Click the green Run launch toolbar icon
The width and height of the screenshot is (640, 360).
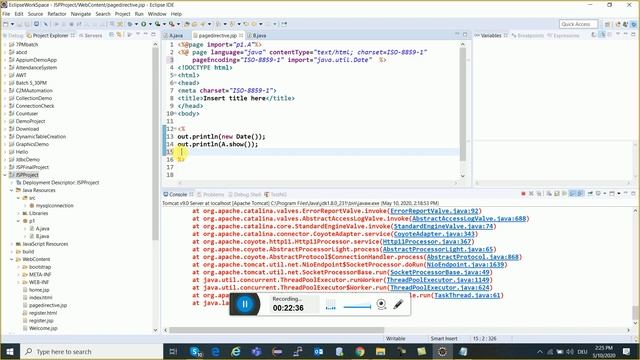(143, 24)
